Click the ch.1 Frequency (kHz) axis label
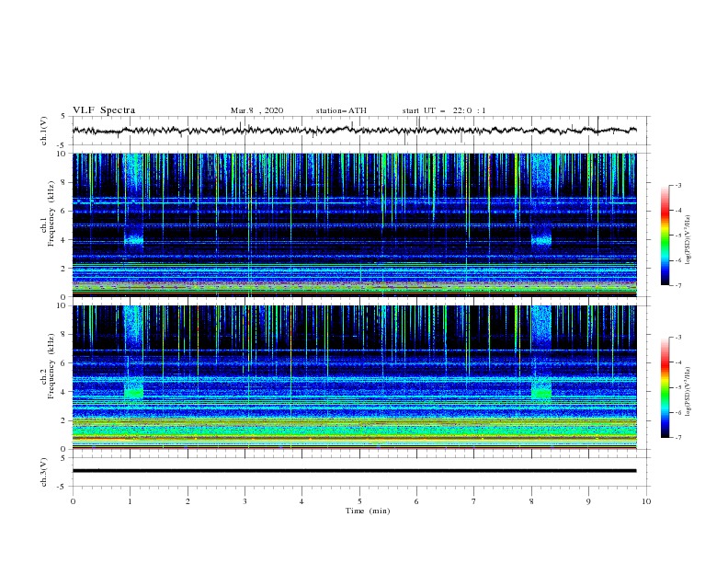Screen dimensions: 728x563 pyautogui.click(x=48, y=212)
